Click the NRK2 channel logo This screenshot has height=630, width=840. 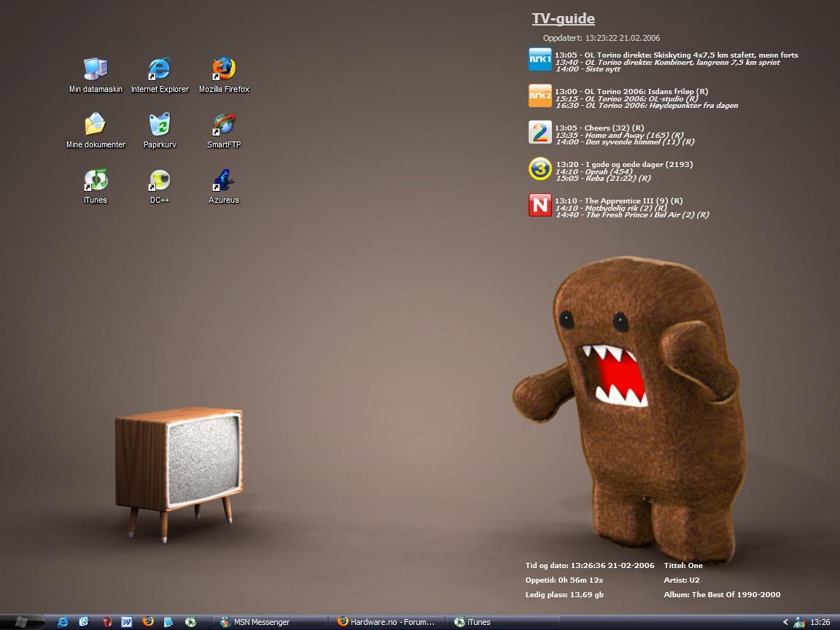coord(540,96)
